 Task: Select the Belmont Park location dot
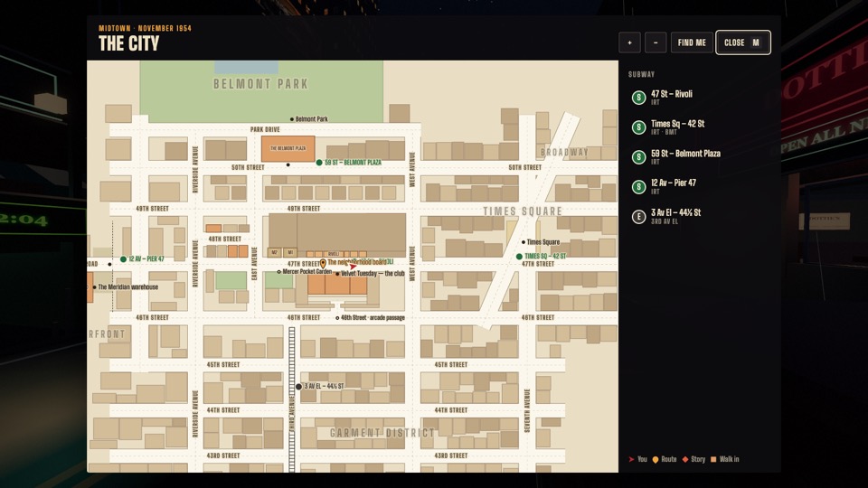[x=292, y=119]
